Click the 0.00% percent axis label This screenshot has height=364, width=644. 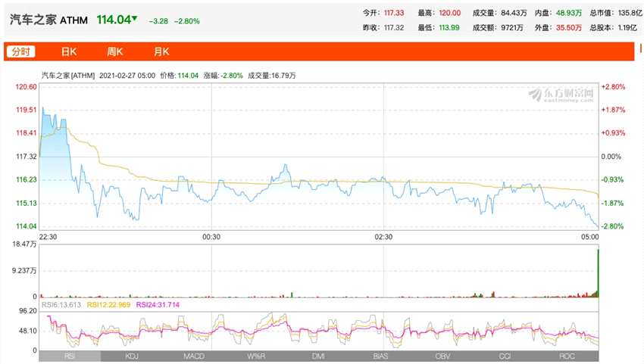click(611, 157)
